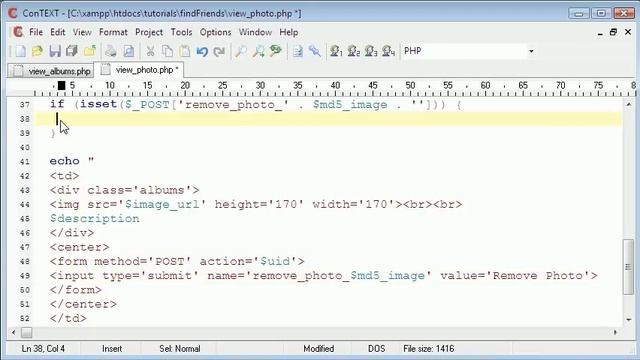
Task: Click line number 49 in the gutter
Action: click(x=24, y=276)
